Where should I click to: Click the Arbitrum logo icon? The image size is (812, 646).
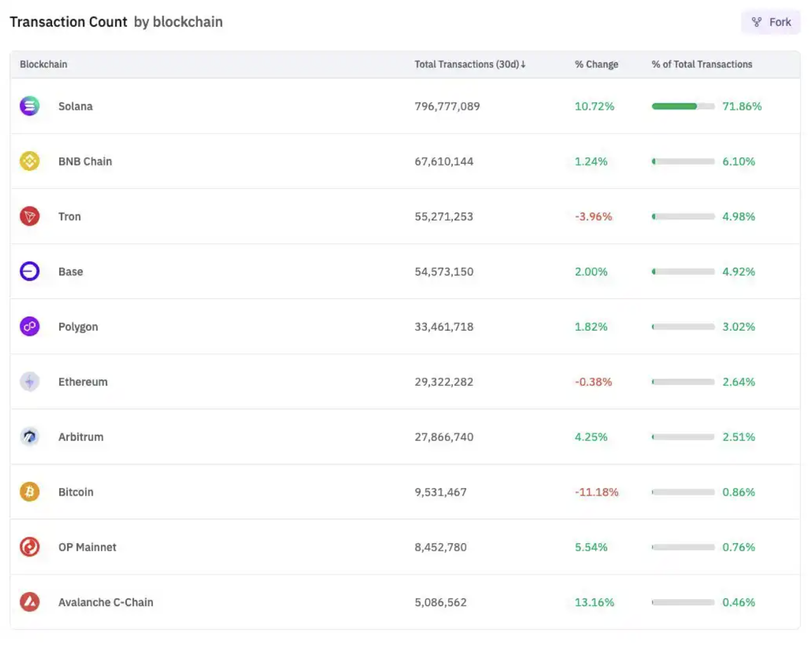(30, 437)
